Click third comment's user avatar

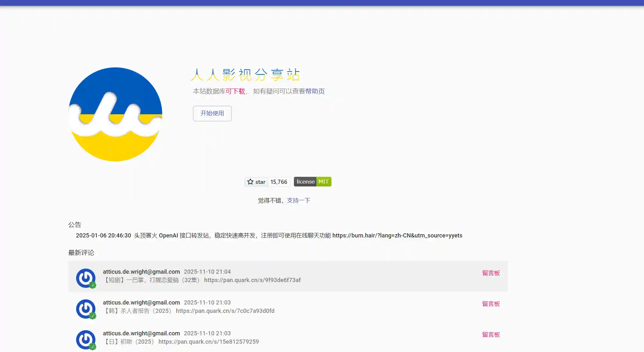[x=85, y=339]
